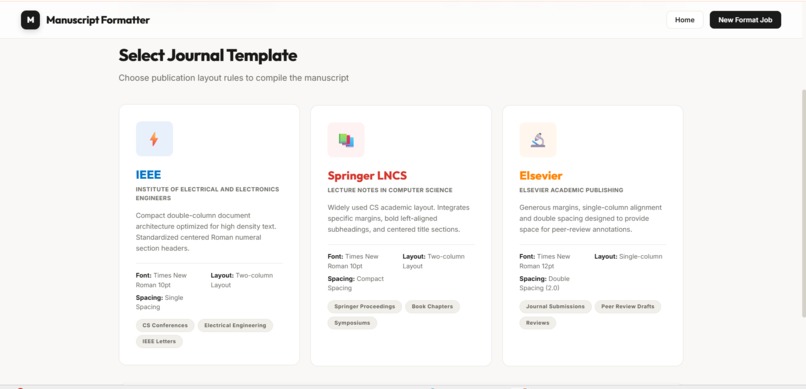Click the Manuscript Formatter M logo icon

30,20
